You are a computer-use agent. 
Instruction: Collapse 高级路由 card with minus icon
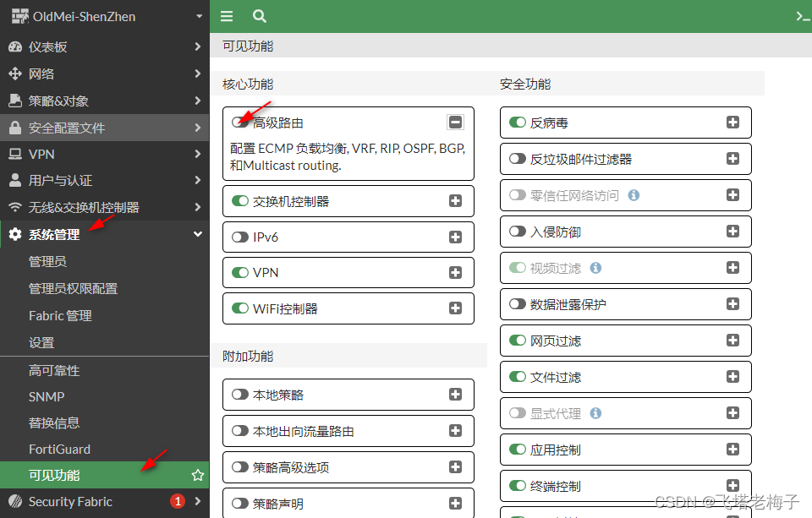pos(455,123)
